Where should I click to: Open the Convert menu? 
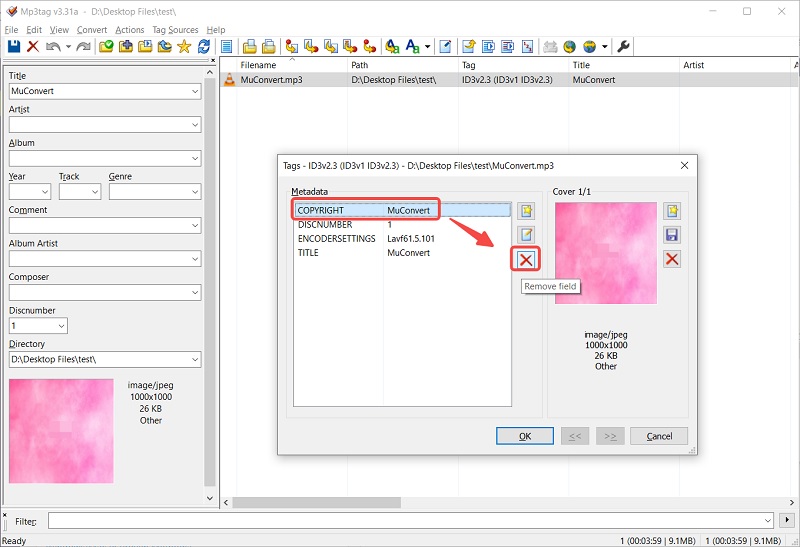92,30
